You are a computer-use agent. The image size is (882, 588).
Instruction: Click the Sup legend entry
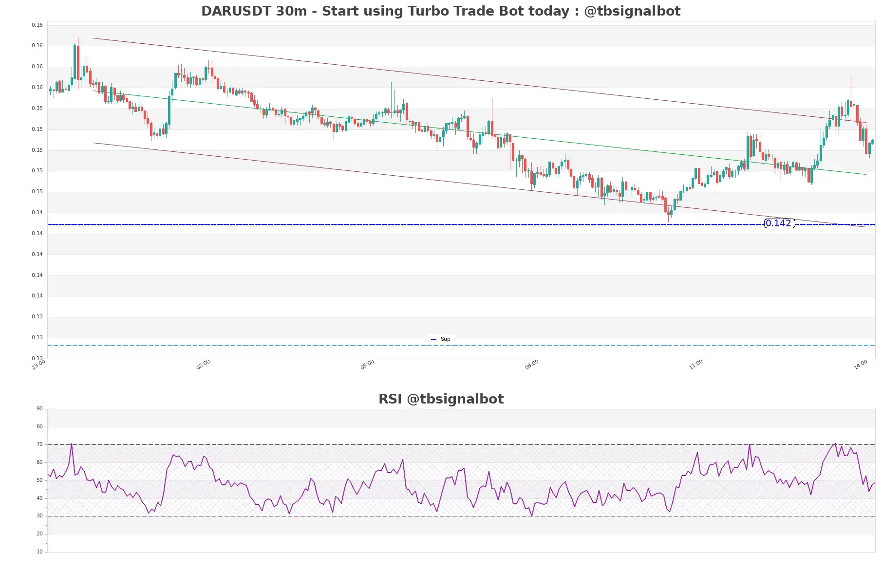point(441,339)
